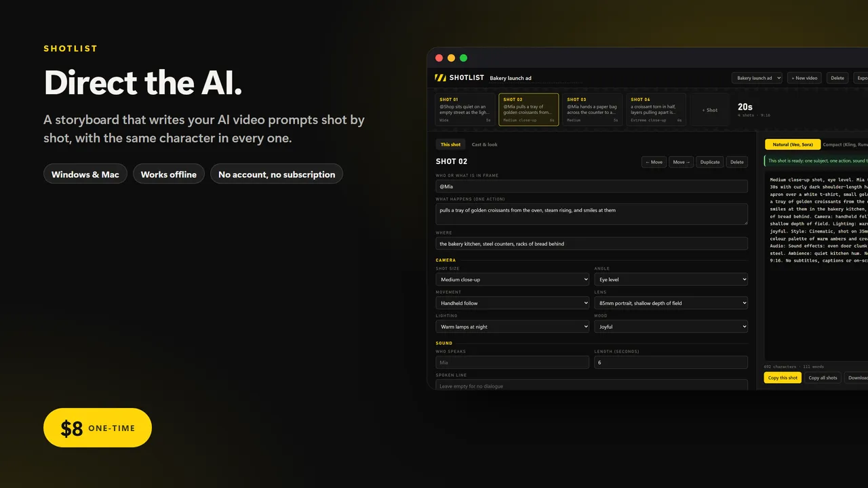Click the Where input field
The width and height of the screenshot is (868, 488).
(x=592, y=243)
